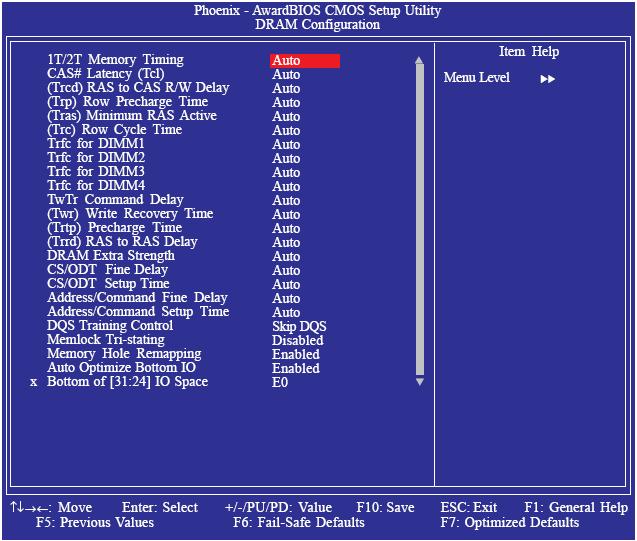Select Trfc for DIMM1
This screenshot has height=541, width=637.
(x=96, y=143)
